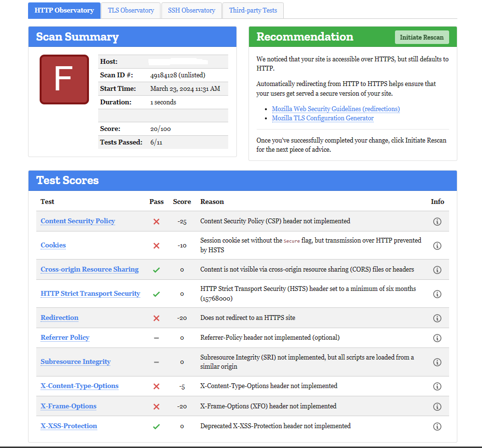Follow the Content Security Policy link

(x=77, y=221)
